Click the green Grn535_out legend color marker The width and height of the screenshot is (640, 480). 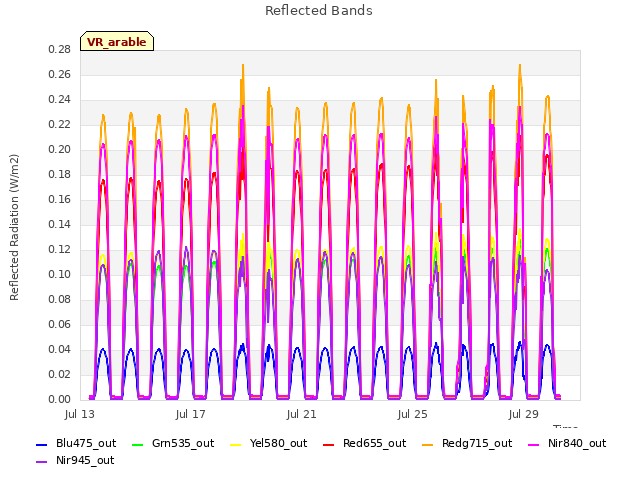138,444
